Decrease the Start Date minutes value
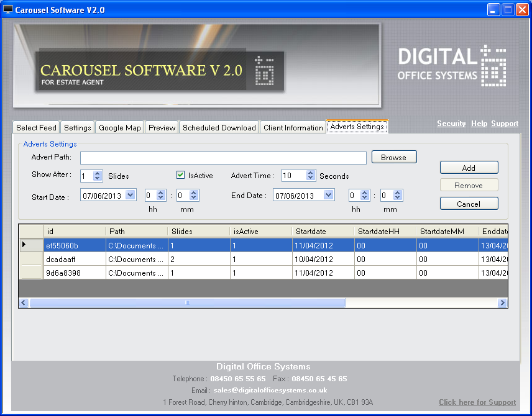 193,197
